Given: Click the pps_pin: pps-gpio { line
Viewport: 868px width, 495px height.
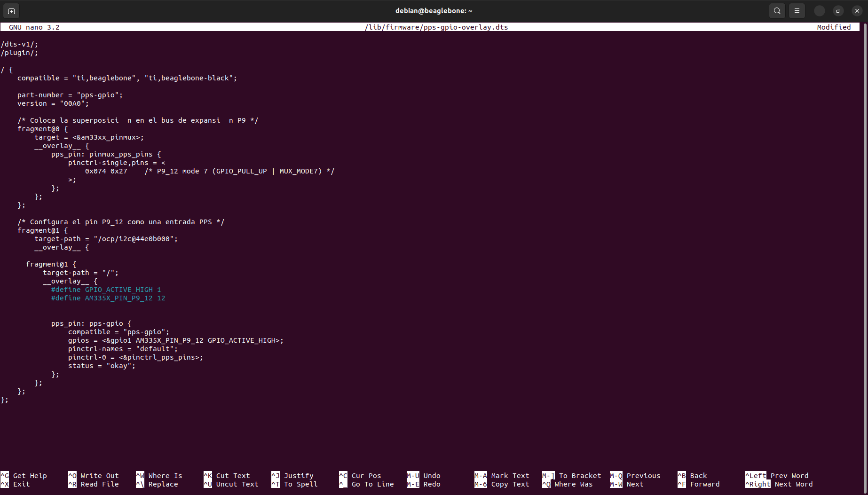Looking at the screenshot, I should pos(91,323).
